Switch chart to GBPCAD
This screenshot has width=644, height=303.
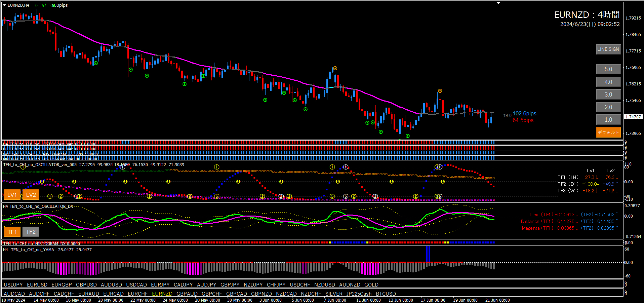[x=237, y=294]
